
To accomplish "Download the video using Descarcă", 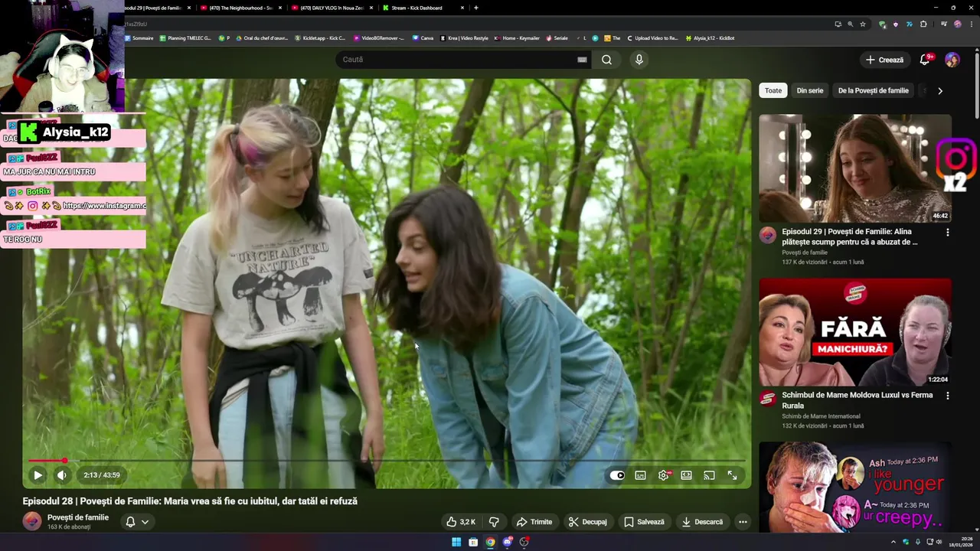I will tap(702, 522).
